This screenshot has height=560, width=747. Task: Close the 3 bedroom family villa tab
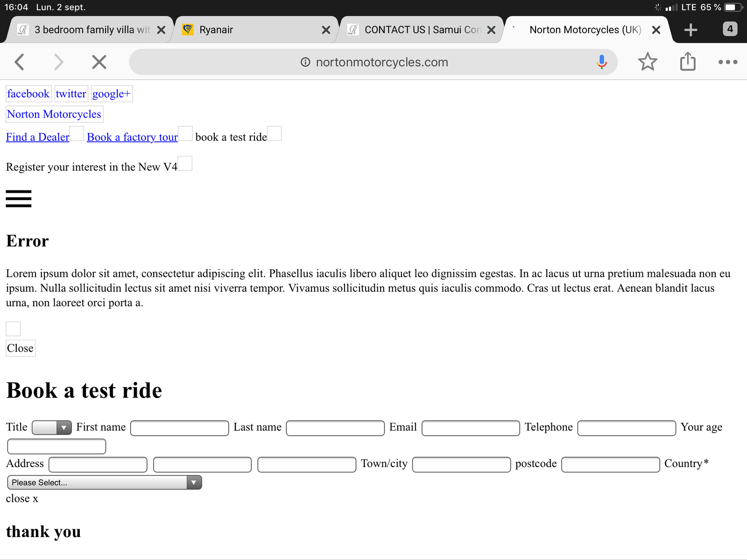click(x=161, y=30)
